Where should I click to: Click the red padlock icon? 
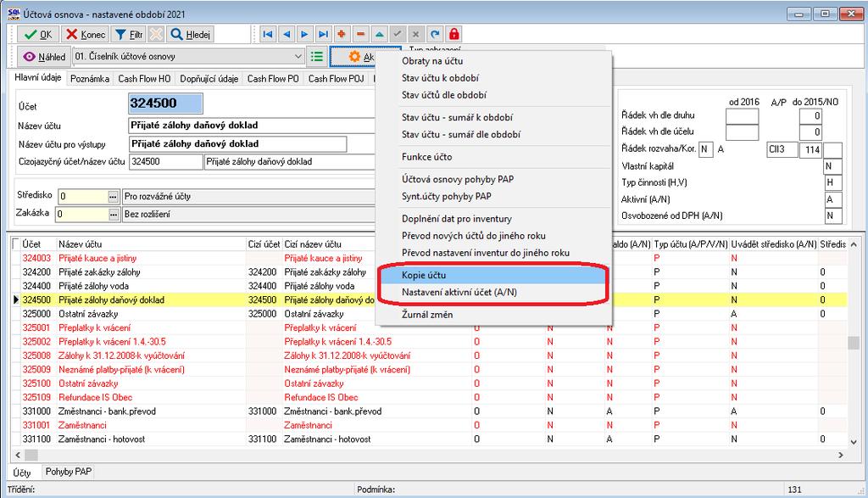click(454, 34)
